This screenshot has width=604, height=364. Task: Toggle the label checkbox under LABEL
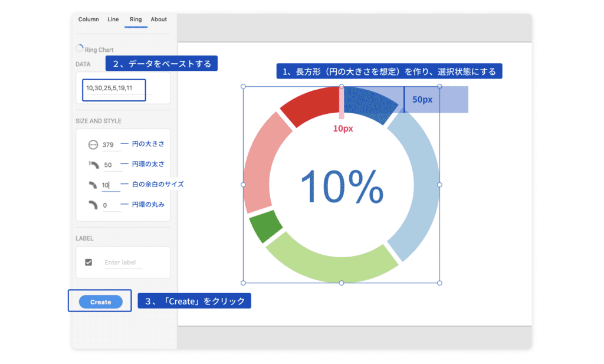tap(90, 261)
